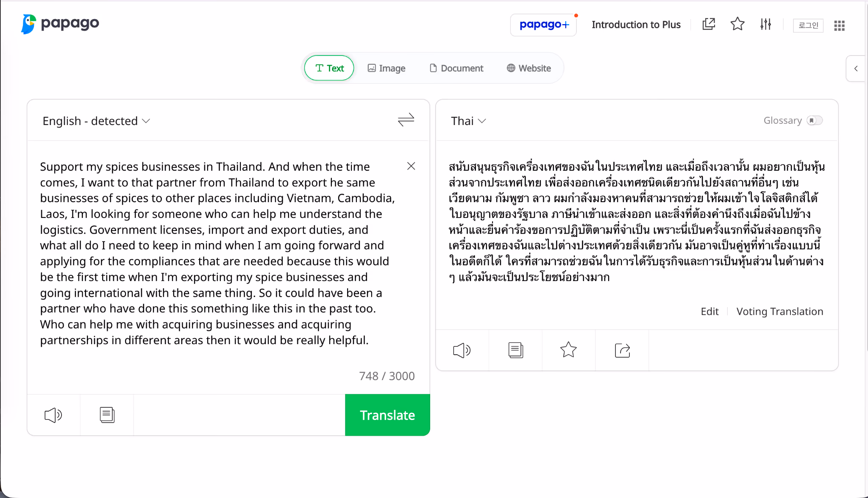This screenshot has width=868, height=498.
Task: Listen to source text speaker icon
Action: pos(53,415)
